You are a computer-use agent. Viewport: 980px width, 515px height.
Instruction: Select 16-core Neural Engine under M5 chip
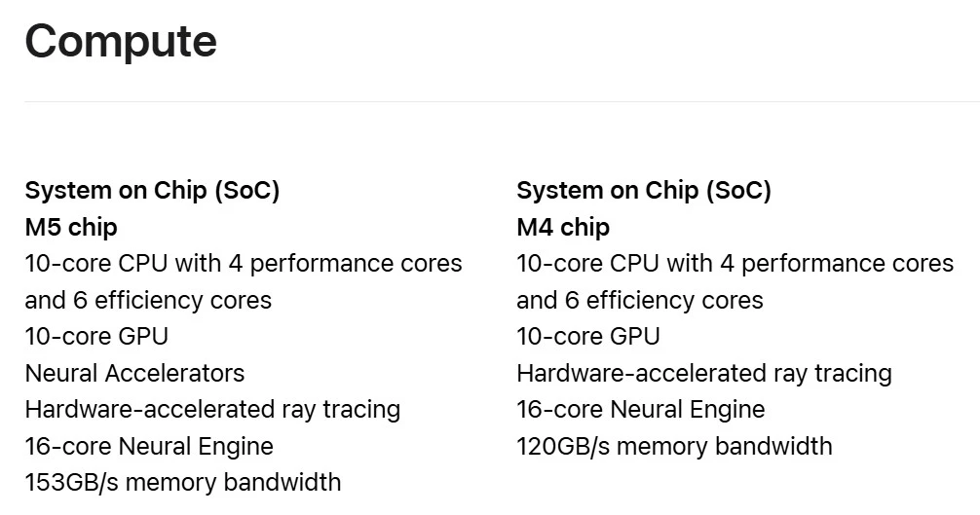pos(149,447)
